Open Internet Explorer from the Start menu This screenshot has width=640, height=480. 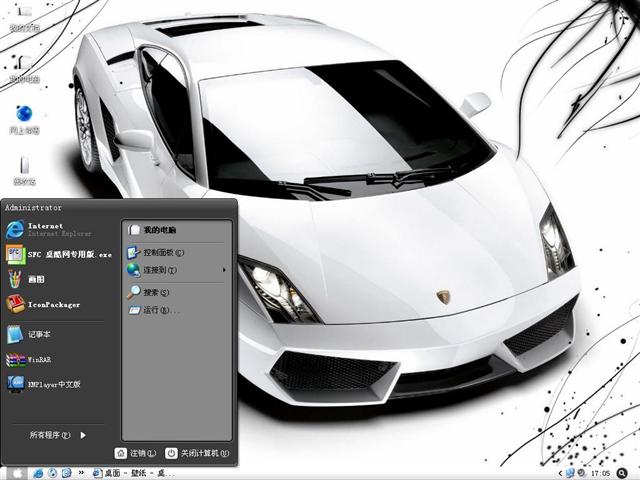coord(50,230)
